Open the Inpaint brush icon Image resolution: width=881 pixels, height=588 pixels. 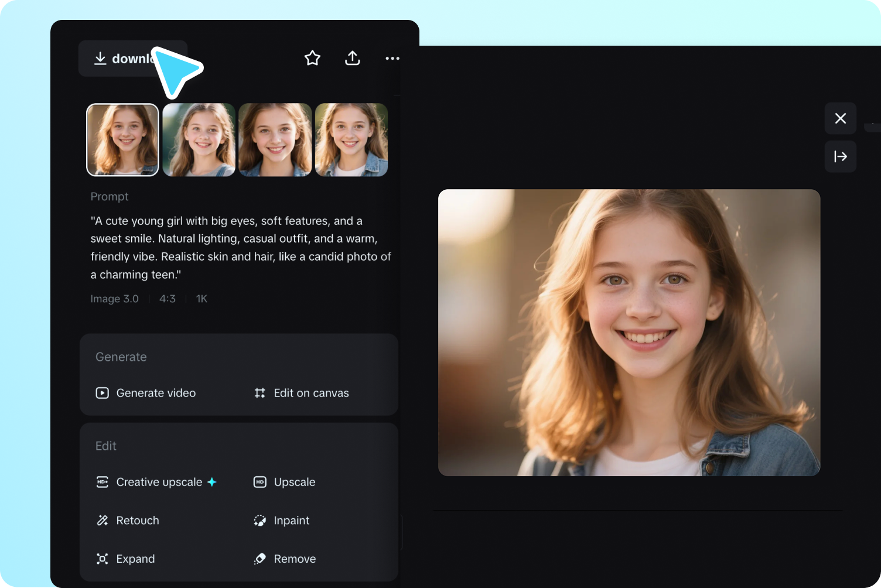260,520
